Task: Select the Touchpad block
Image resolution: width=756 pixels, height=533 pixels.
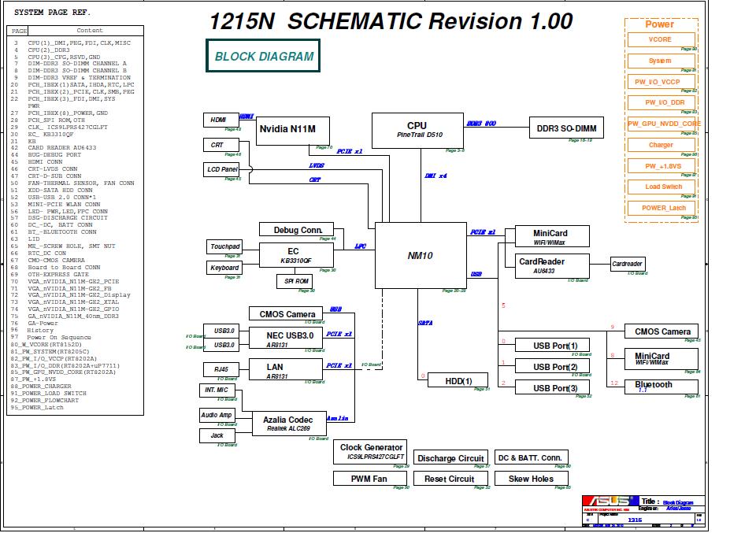Action: (x=224, y=246)
